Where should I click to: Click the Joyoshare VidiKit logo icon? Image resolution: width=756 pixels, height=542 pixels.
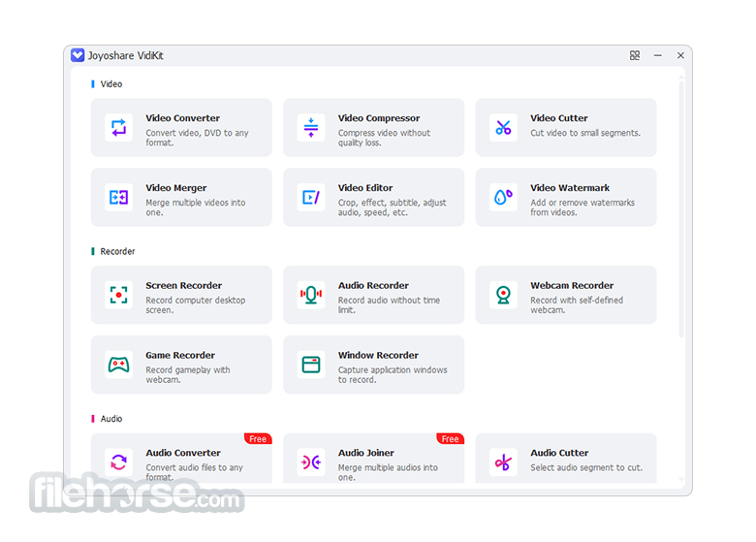click(x=78, y=55)
